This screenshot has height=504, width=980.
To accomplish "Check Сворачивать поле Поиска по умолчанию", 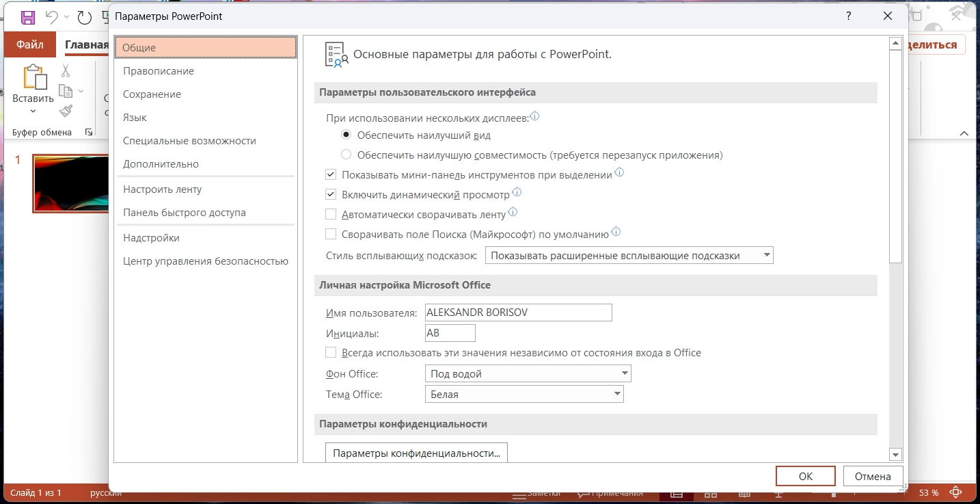I will [x=331, y=235].
